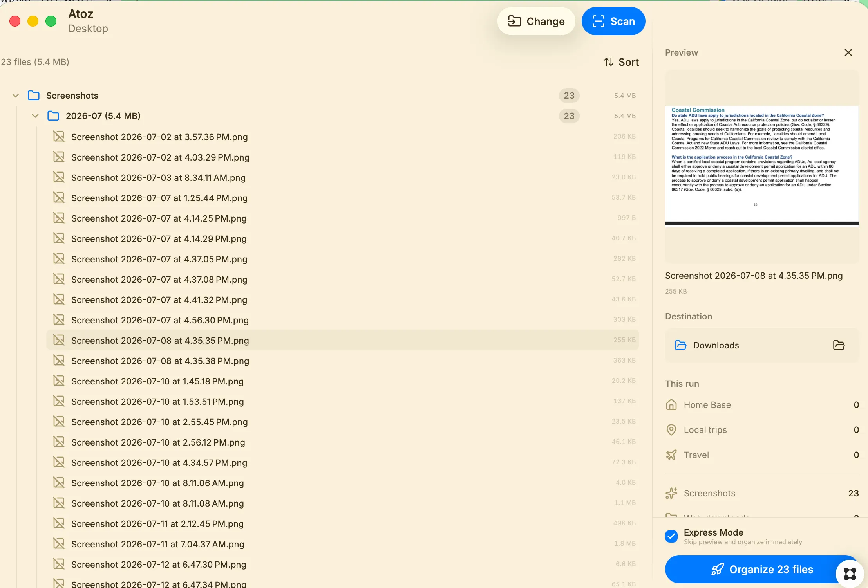Click image icon for Screenshot 2026-07-02 at 4.03.29 PM
Viewport: 868px width, 588px height.
click(x=59, y=157)
